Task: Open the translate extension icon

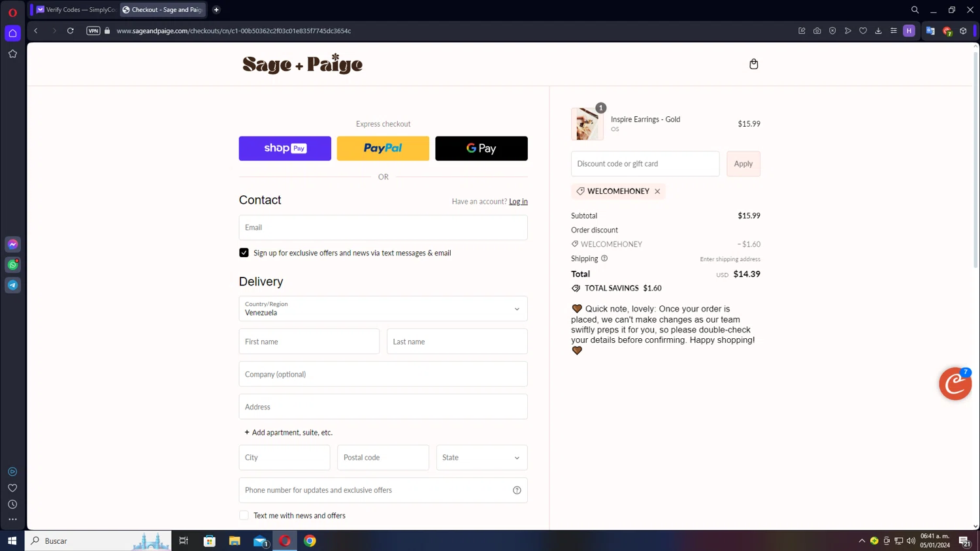Action: [930, 31]
